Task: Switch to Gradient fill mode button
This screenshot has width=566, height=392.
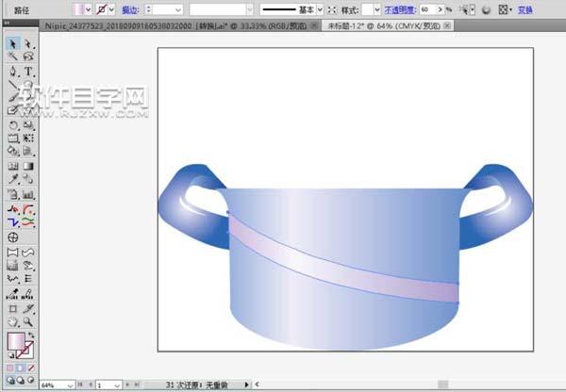Action: pos(20,367)
